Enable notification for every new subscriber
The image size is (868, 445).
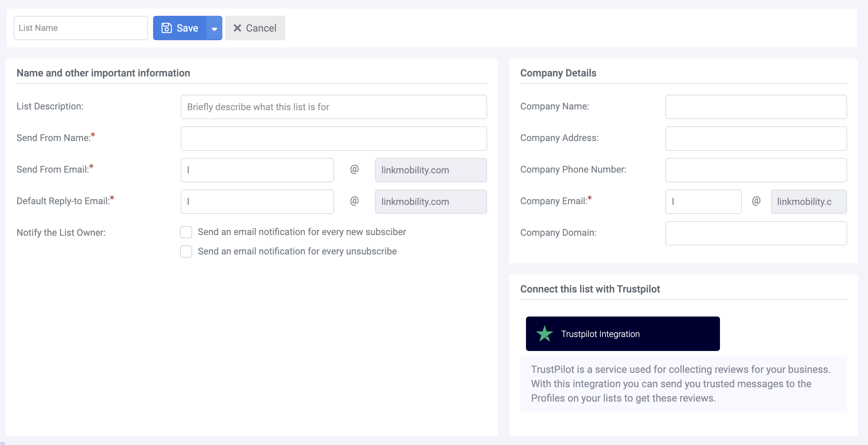[x=186, y=232]
